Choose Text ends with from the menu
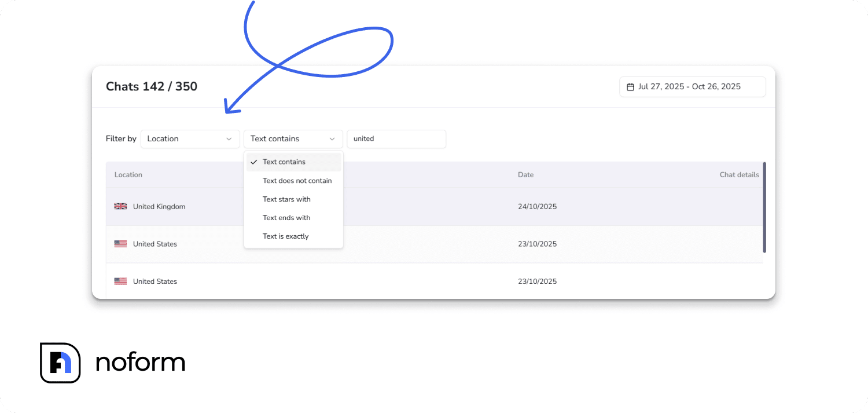Image resolution: width=868 pixels, height=413 pixels. tap(286, 217)
